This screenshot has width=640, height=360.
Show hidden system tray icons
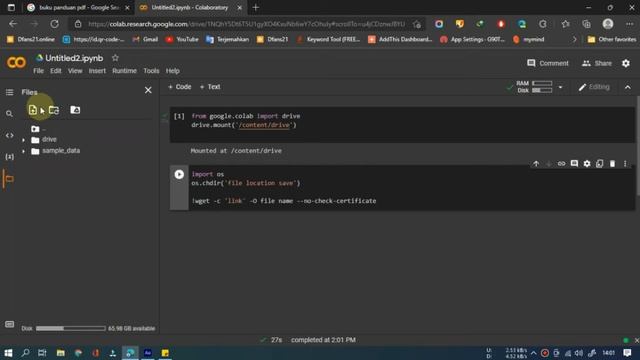point(533,353)
